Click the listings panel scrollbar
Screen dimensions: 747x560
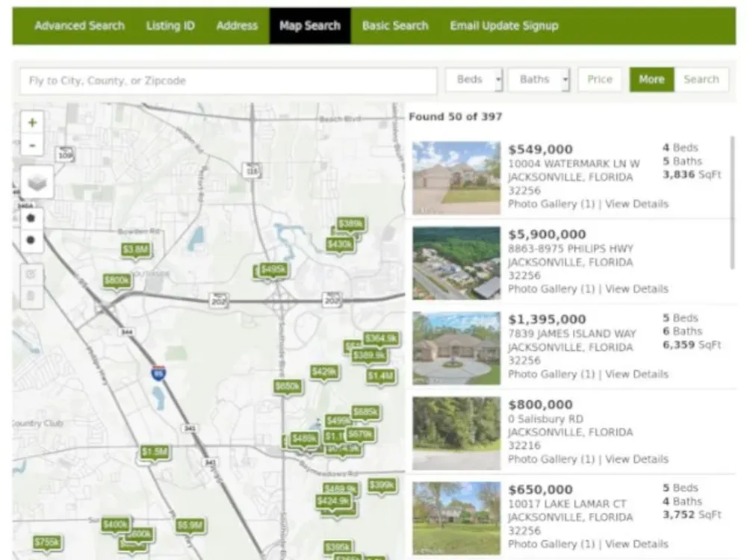(x=732, y=203)
